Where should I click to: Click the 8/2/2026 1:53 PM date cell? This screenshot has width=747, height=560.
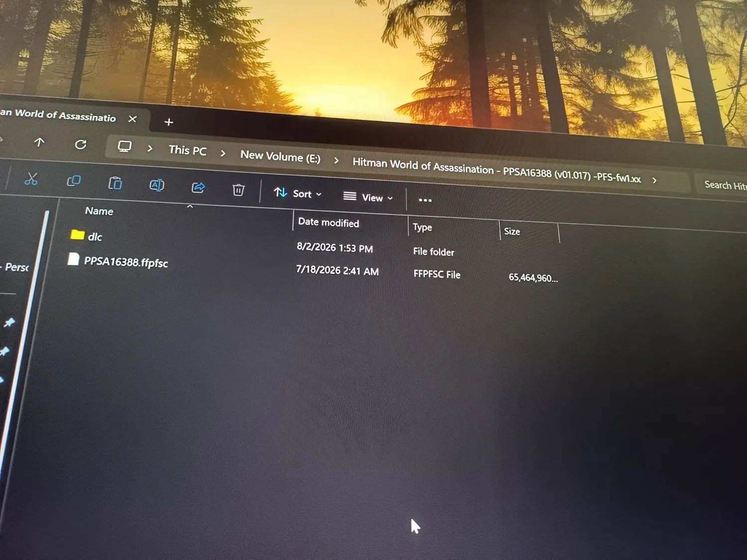click(335, 248)
